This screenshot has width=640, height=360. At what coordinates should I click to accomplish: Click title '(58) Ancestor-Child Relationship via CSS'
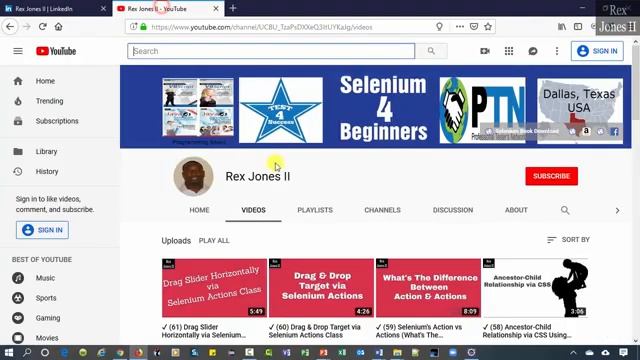pyautogui.click(x=527, y=331)
